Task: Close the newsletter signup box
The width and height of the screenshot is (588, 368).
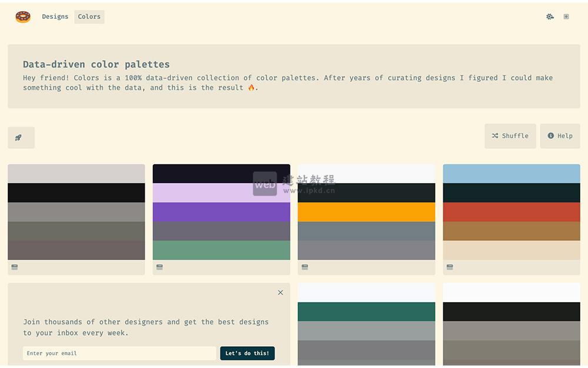Action: (280, 293)
